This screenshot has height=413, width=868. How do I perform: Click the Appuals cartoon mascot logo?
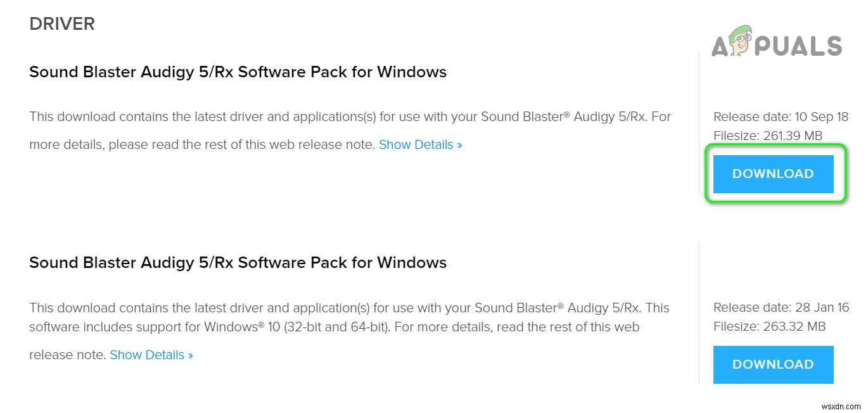tap(739, 39)
